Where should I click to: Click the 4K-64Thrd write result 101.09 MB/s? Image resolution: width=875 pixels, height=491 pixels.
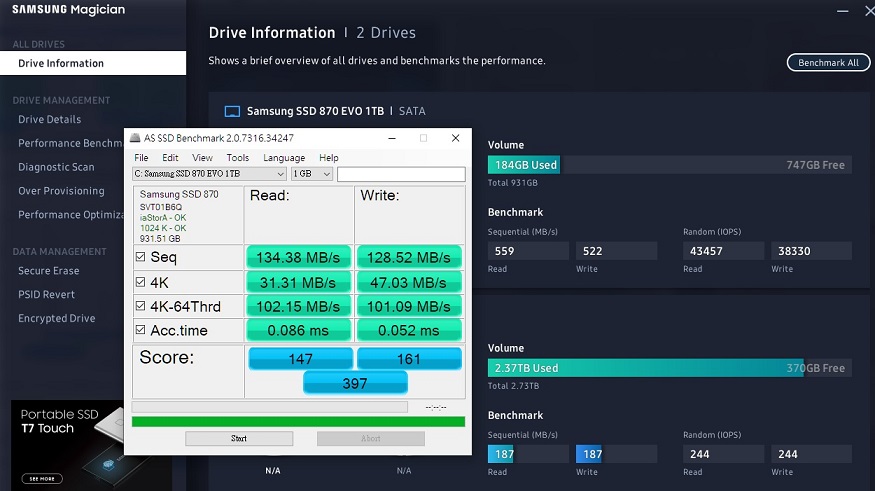408,306
